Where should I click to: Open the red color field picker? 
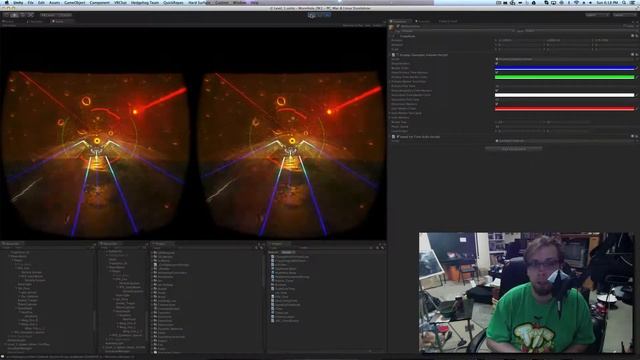click(x=564, y=109)
